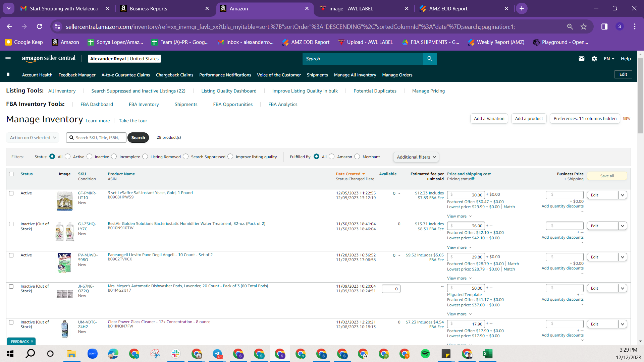Check the select-all products checkbox
This screenshot has height=362, width=644.
click(11, 174)
